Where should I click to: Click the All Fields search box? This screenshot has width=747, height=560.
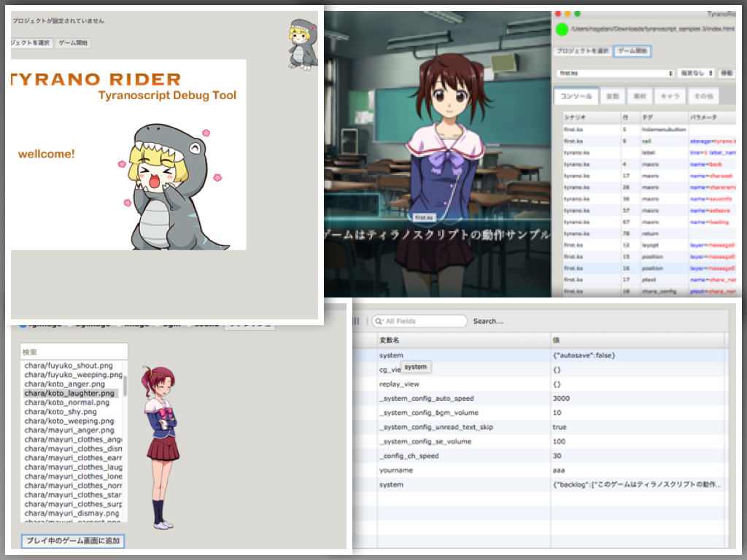pos(419,322)
